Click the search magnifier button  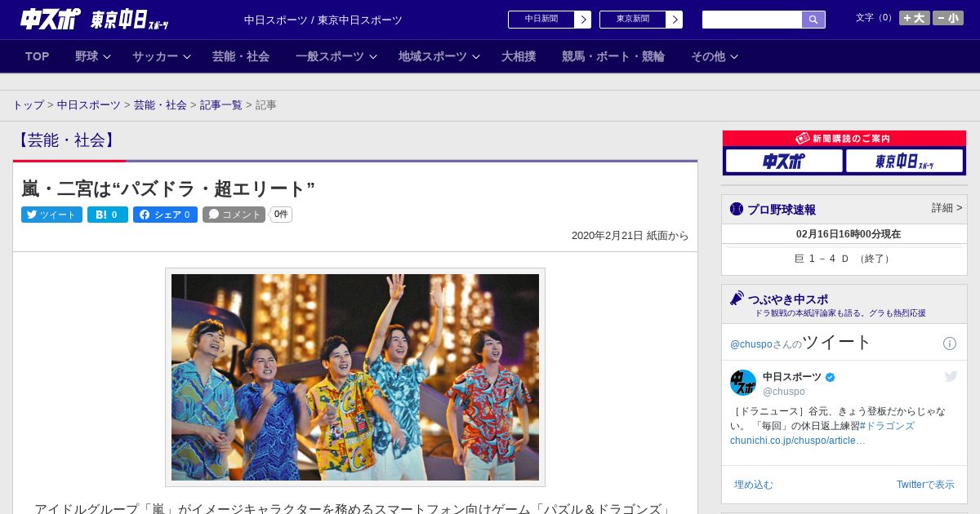point(813,20)
